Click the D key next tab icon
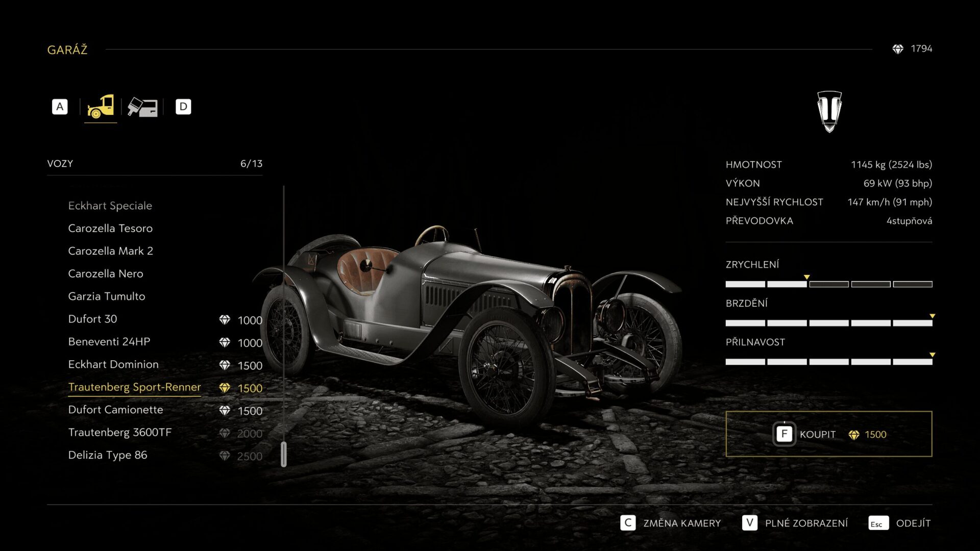 183,107
